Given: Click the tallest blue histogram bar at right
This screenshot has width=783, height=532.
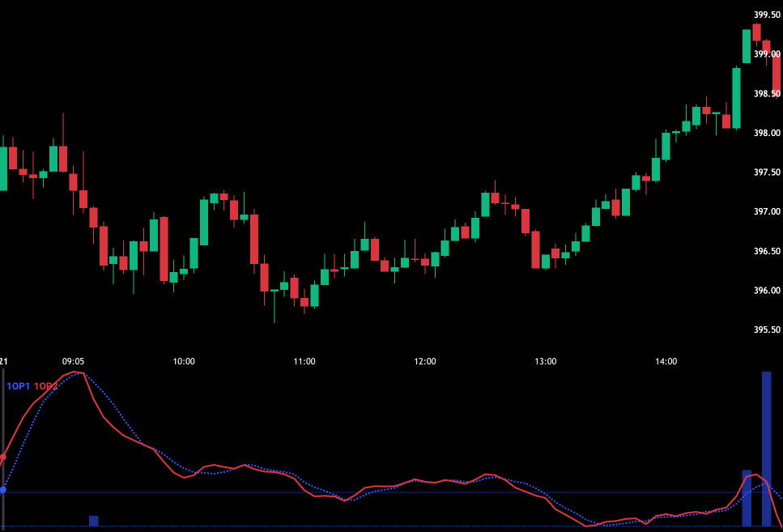Looking at the screenshot, I should tap(766, 448).
